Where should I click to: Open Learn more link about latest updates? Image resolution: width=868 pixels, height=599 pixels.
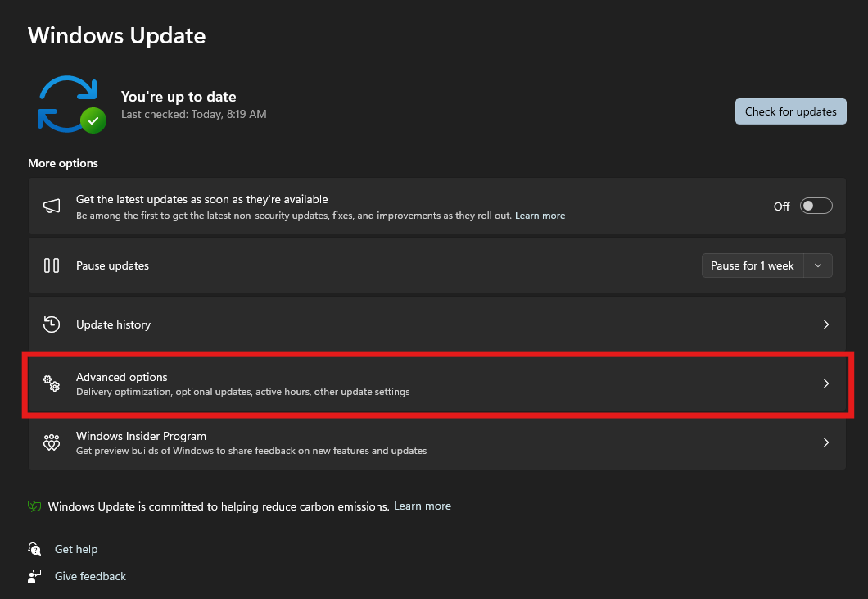540,216
